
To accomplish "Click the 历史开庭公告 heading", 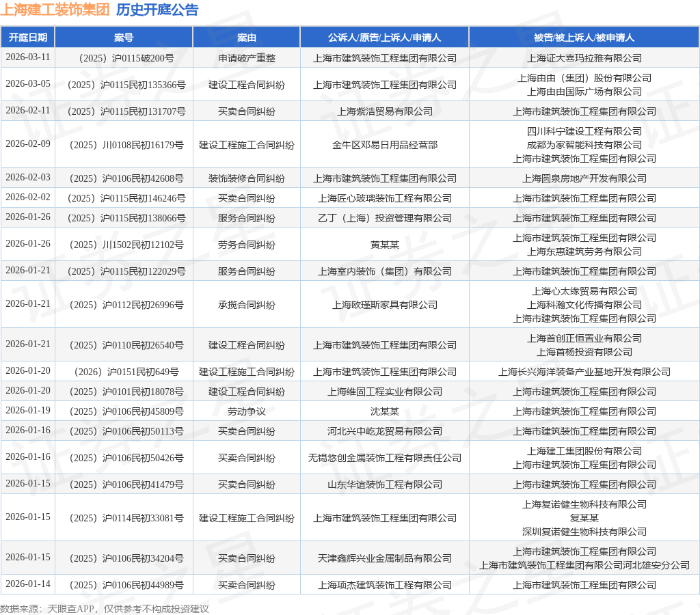I will pyautogui.click(x=157, y=10).
